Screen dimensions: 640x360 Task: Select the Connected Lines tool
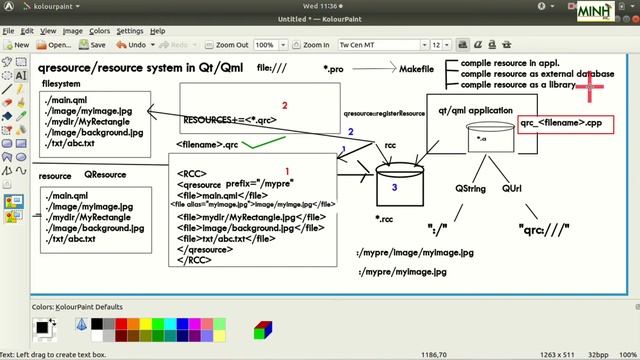tap(7, 171)
